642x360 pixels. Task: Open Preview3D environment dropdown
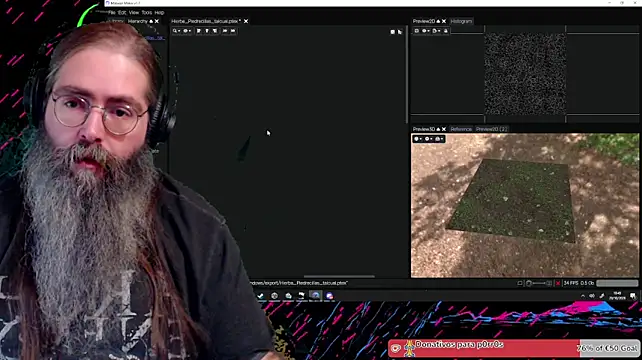428,139
